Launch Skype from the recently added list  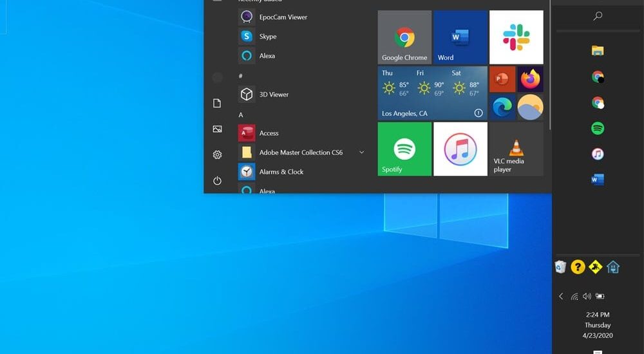(x=302, y=36)
